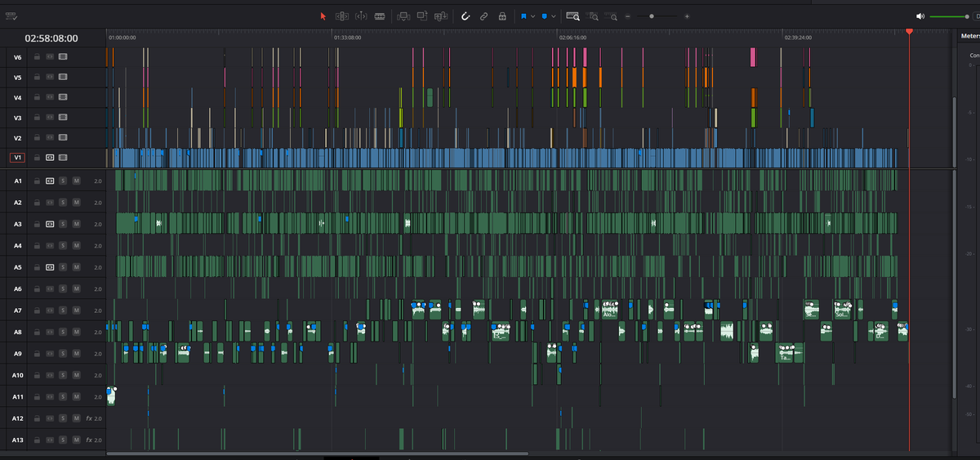Click the 02:39:24:00 ruler timecode
This screenshot has width=980, height=460.
(x=798, y=38)
